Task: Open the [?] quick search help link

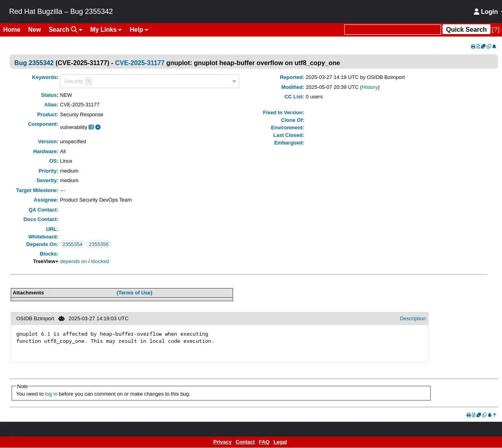Action: pyautogui.click(x=496, y=29)
